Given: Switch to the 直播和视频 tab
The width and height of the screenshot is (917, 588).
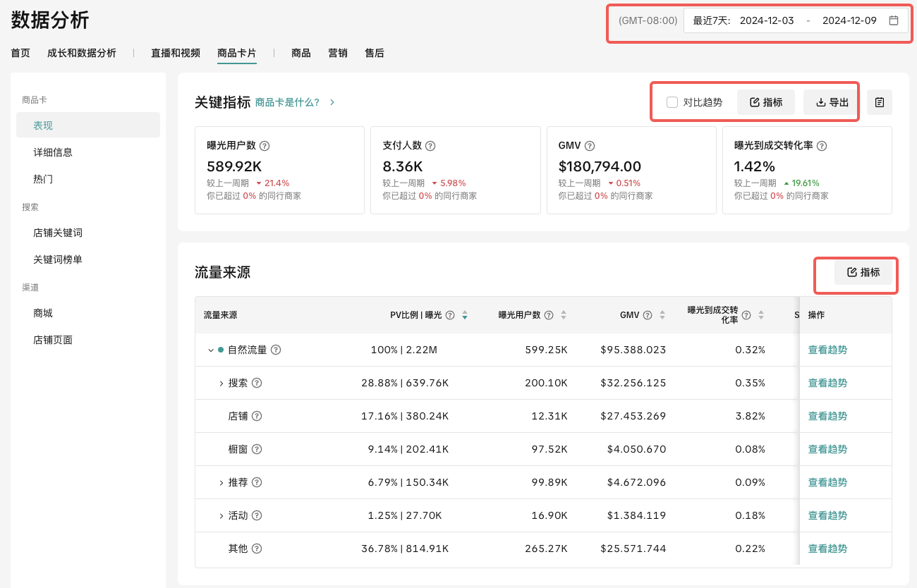Looking at the screenshot, I should point(176,53).
